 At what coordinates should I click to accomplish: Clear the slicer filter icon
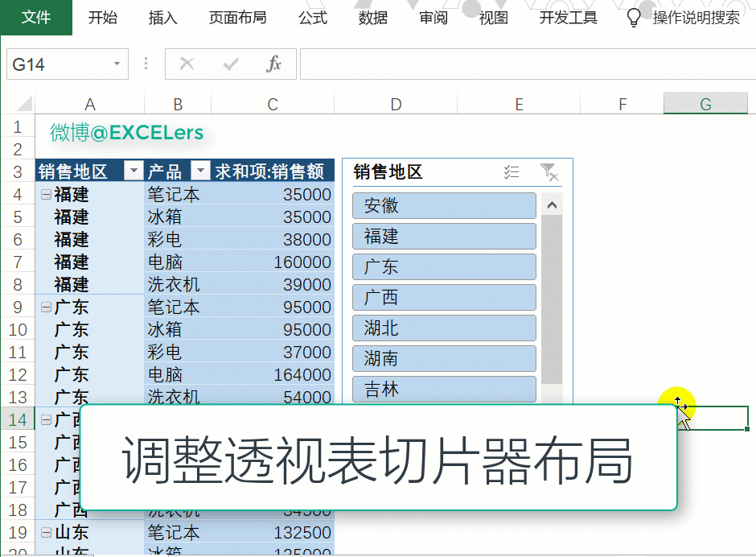549,171
